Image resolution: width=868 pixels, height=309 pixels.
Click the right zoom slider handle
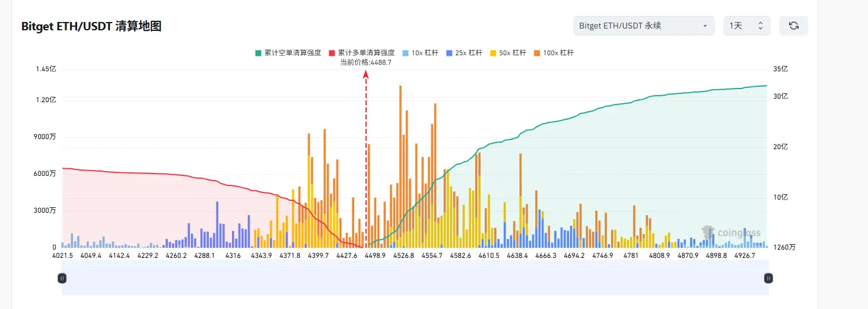pos(768,278)
